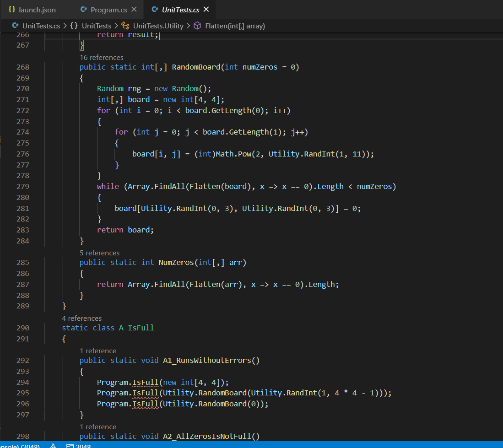503x448 pixels.
Task: Click the 2048 folder status bar item
Action: click(x=79, y=445)
